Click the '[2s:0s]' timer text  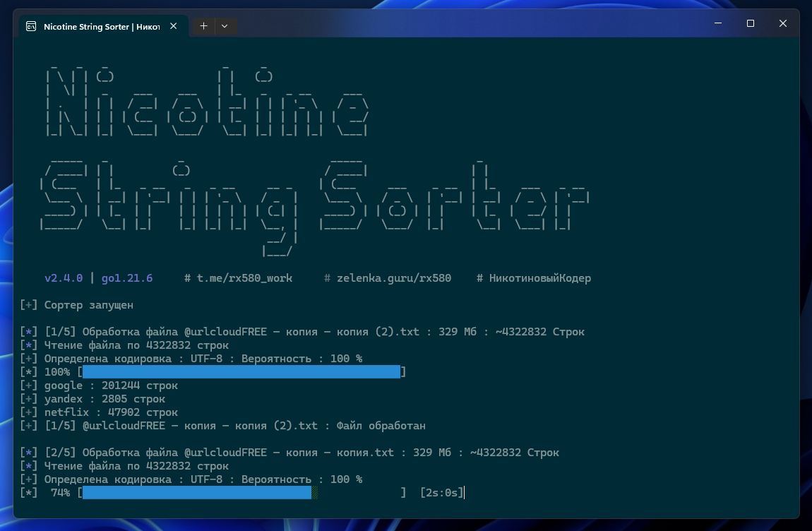pyautogui.click(x=442, y=493)
